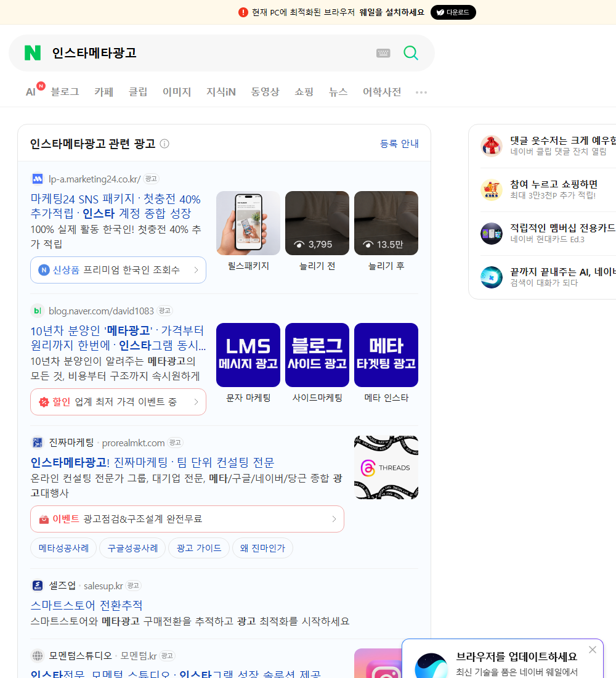
Task: Expand more search tabs with ellipsis
Action: 421,92
